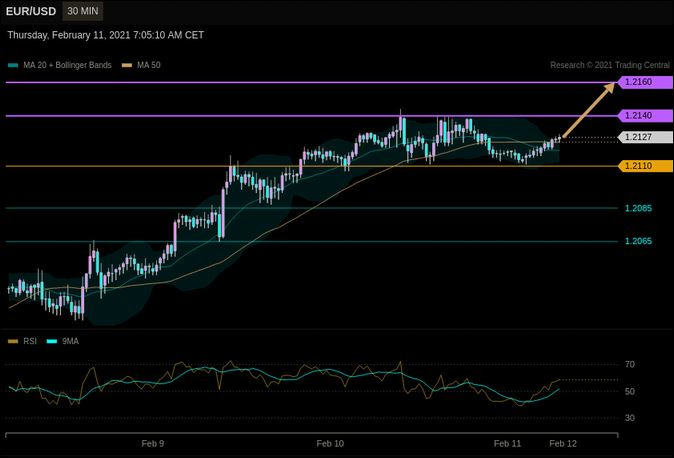Click the RSI 30 level label
Image resolution: width=674 pixels, height=458 pixels.
click(630, 418)
